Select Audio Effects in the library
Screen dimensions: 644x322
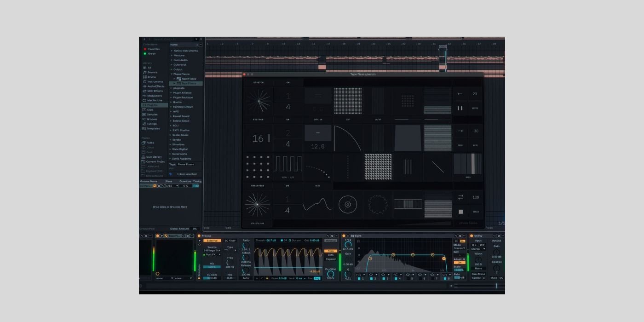[155, 86]
